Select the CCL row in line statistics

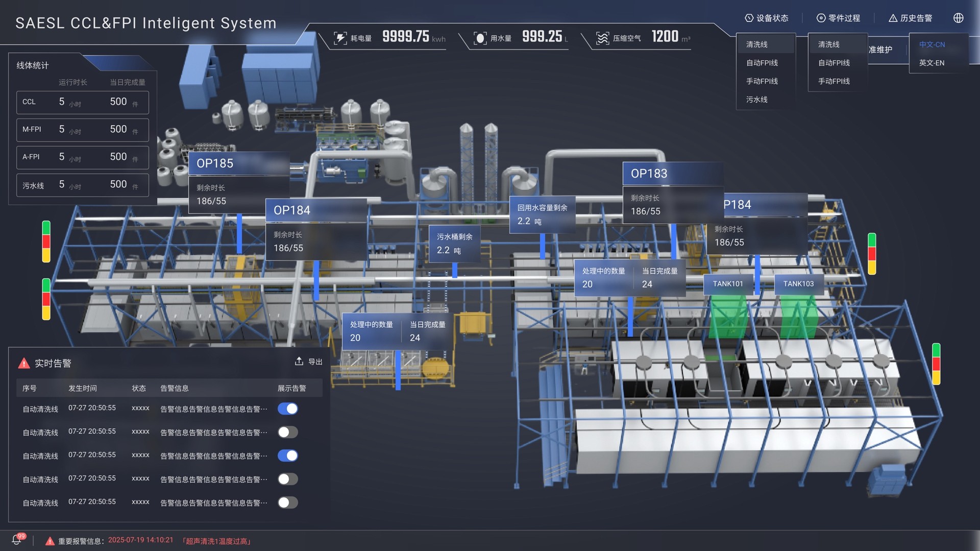click(83, 102)
